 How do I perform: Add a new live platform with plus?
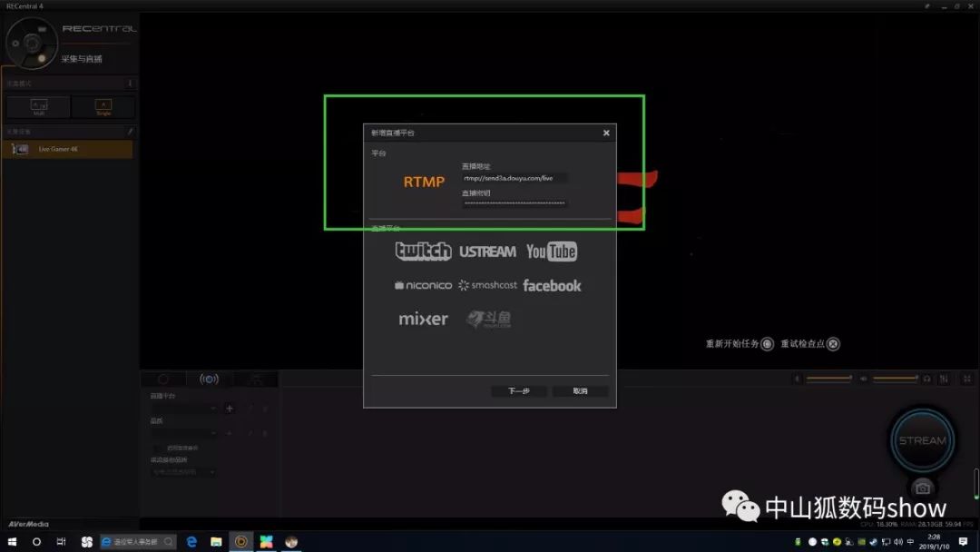(x=230, y=409)
